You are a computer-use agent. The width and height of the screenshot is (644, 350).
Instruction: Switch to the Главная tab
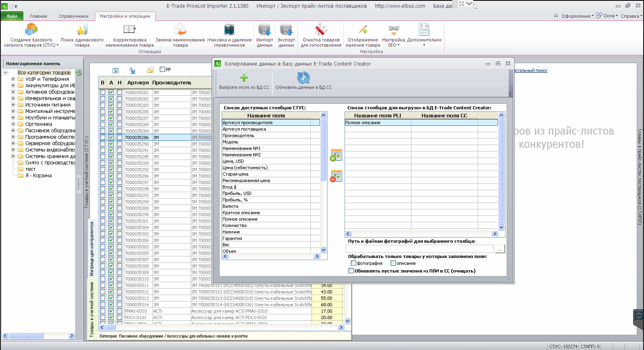pyautogui.click(x=38, y=16)
